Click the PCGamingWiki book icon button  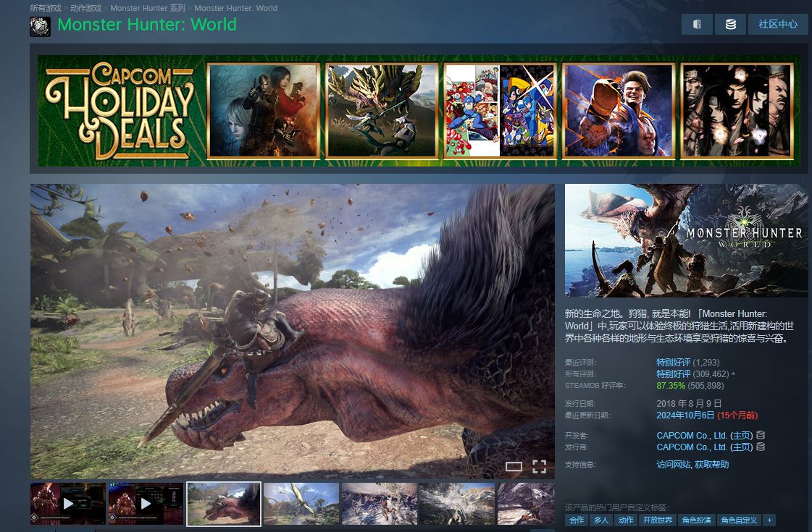point(697,25)
